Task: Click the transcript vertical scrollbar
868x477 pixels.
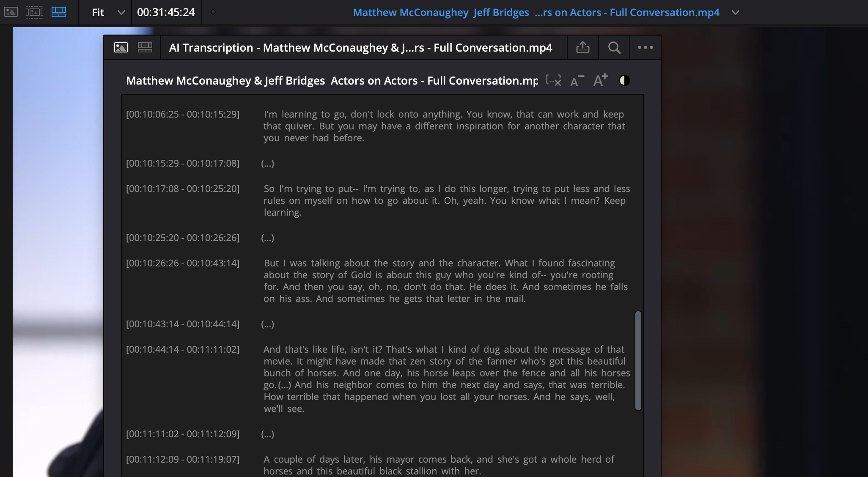Action: (x=638, y=361)
